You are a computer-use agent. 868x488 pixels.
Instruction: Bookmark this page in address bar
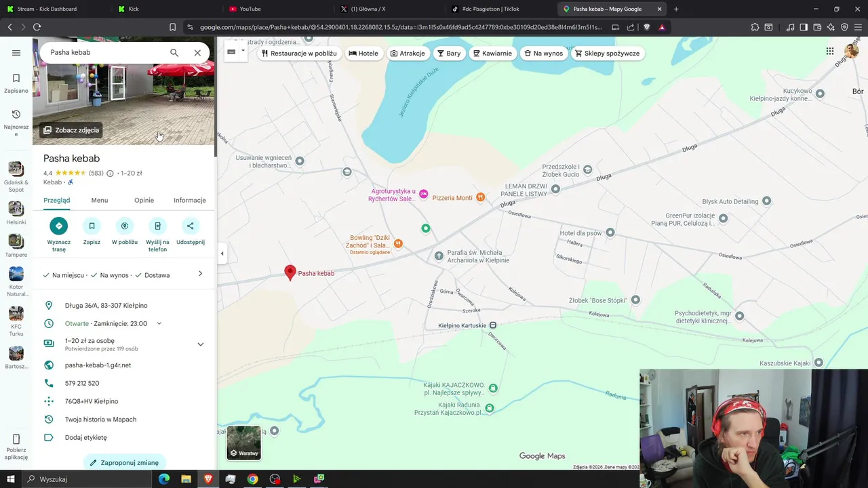(x=172, y=27)
